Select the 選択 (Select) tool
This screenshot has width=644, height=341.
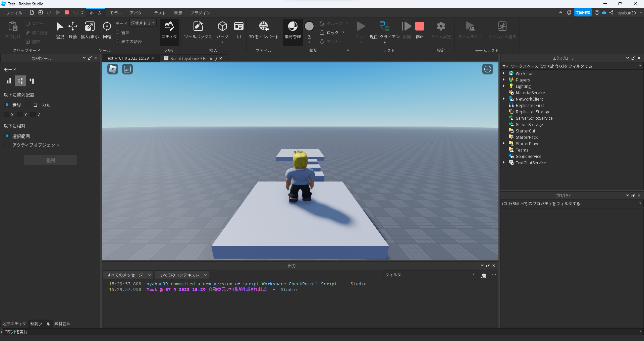pyautogui.click(x=60, y=30)
